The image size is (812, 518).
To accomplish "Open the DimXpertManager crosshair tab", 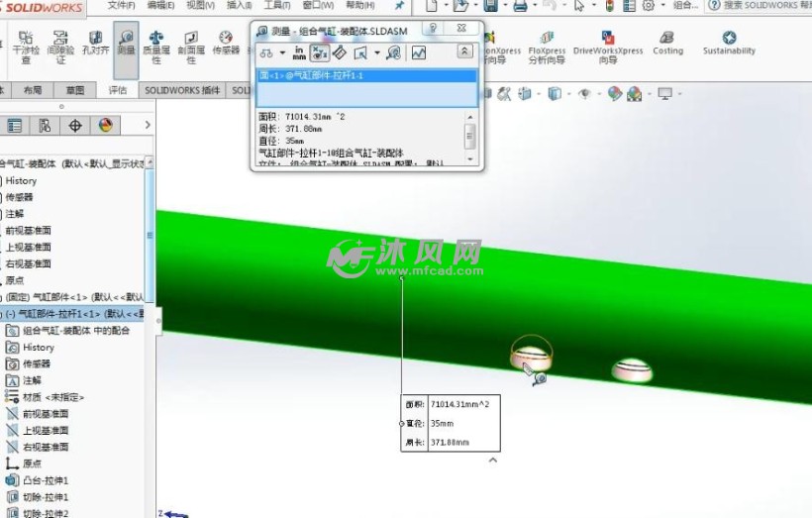I will (75, 126).
